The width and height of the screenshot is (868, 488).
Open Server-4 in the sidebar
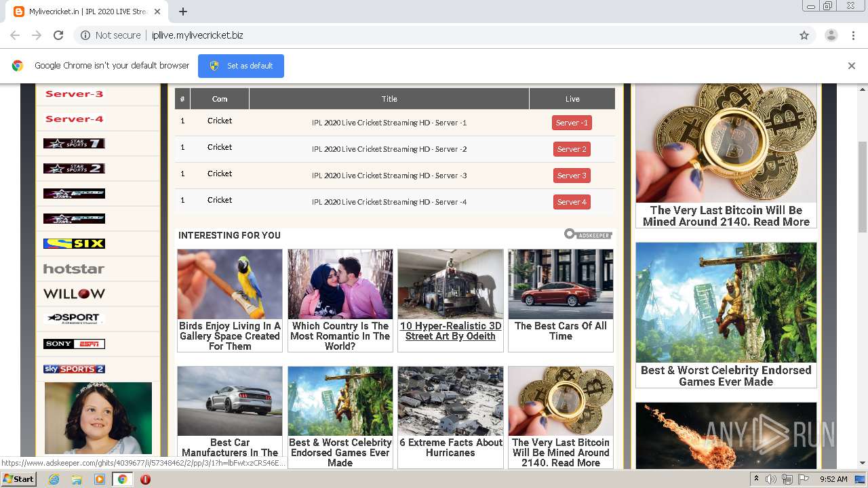coord(74,119)
